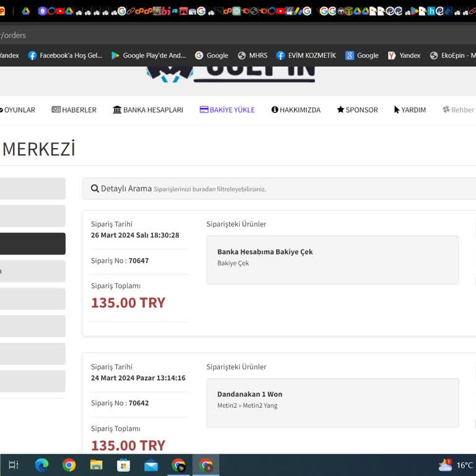This screenshot has height=476, width=476.
Task: Select order date 24 Mart 2024 Pazar 13:14:16
Action: [138, 378]
